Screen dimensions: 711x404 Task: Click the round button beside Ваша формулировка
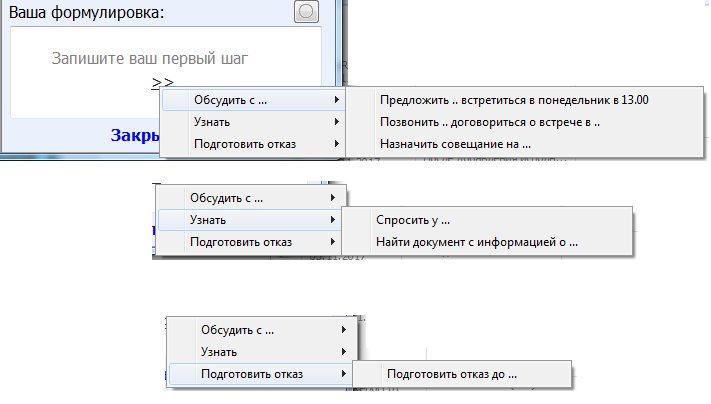308,12
